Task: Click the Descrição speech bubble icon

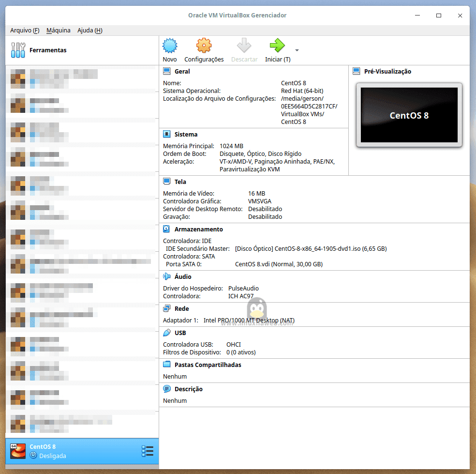Action: (x=167, y=389)
